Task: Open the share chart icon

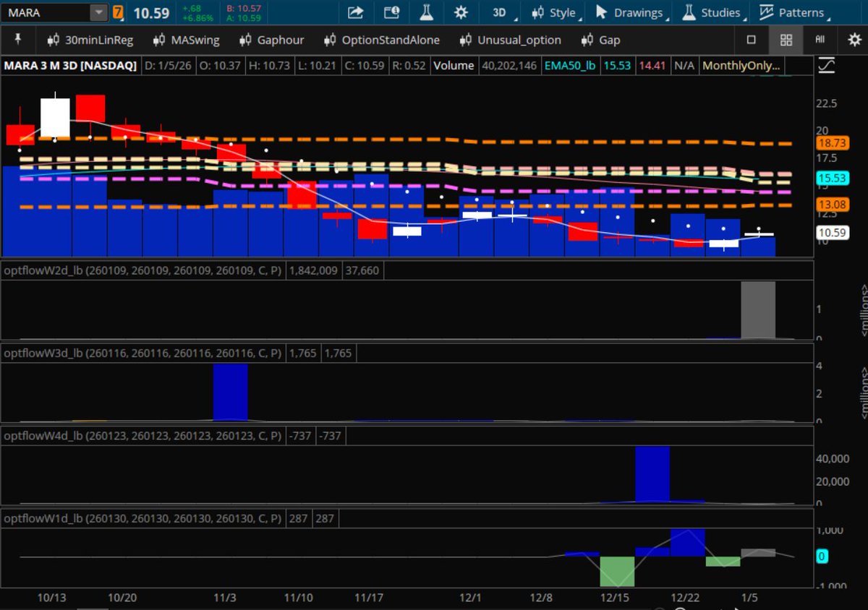Action: 355,12
